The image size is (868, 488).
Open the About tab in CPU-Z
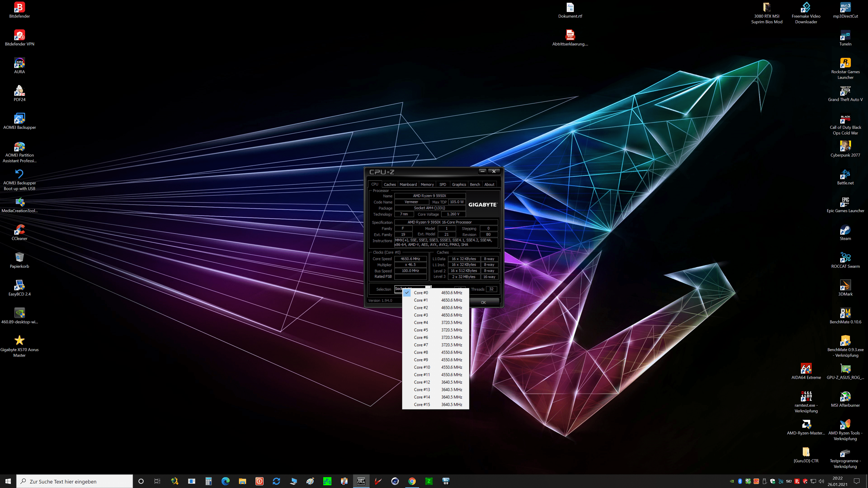coord(489,184)
